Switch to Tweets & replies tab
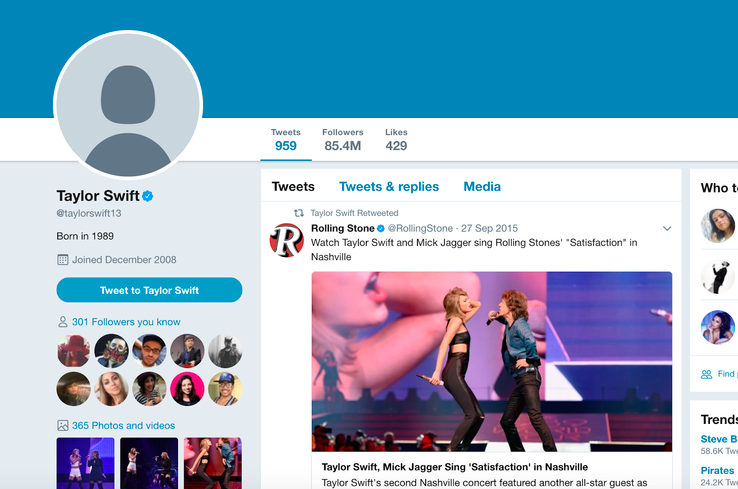The image size is (738, 489). pyautogui.click(x=389, y=187)
